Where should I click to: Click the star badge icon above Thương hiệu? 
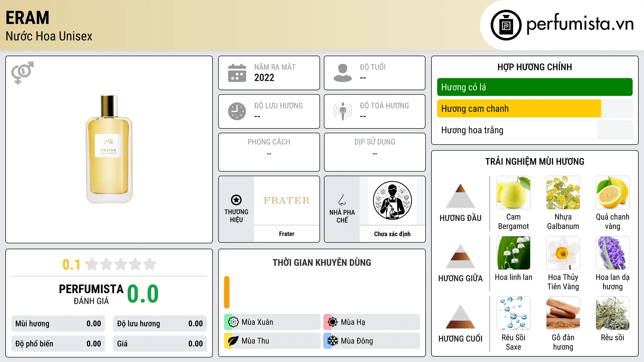236,200
